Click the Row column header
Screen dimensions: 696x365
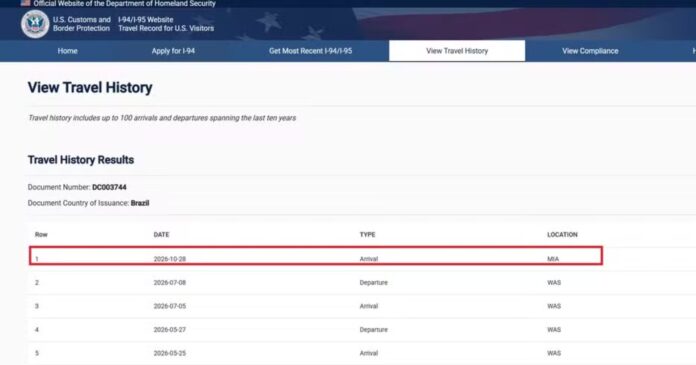click(x=41, y=234)
